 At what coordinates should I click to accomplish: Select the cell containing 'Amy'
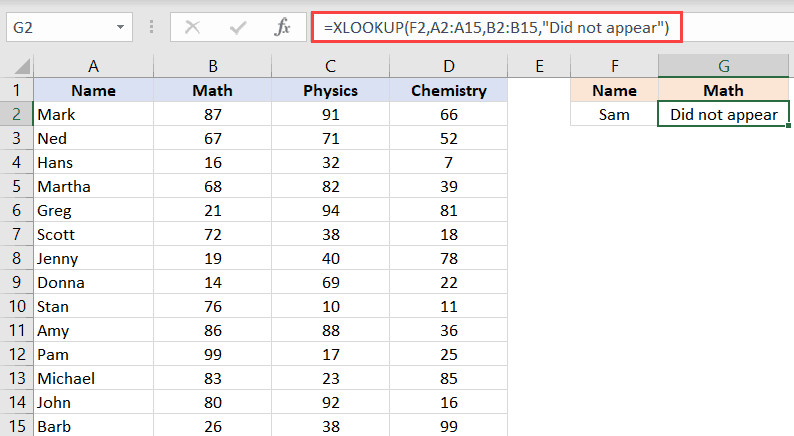(x=93, y=330)
